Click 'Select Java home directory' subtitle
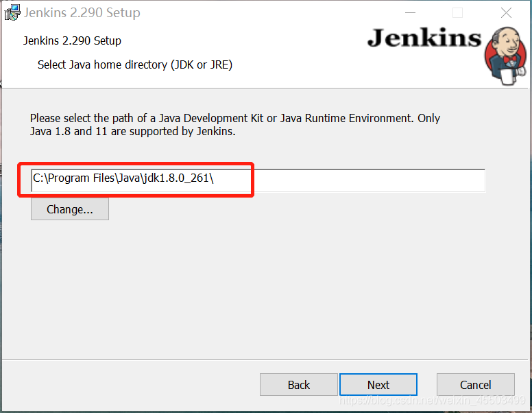This screenshot has height=413, width=532. pos(134,64)
